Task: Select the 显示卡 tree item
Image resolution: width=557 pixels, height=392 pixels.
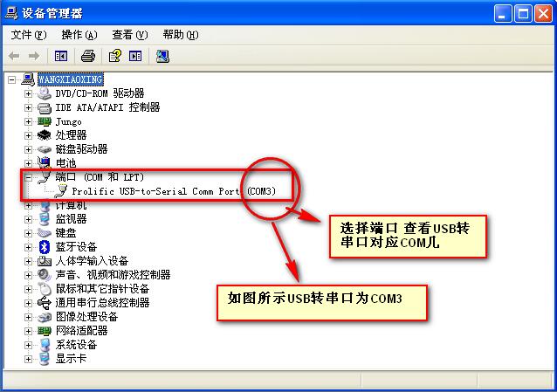Action: (71, 359)
